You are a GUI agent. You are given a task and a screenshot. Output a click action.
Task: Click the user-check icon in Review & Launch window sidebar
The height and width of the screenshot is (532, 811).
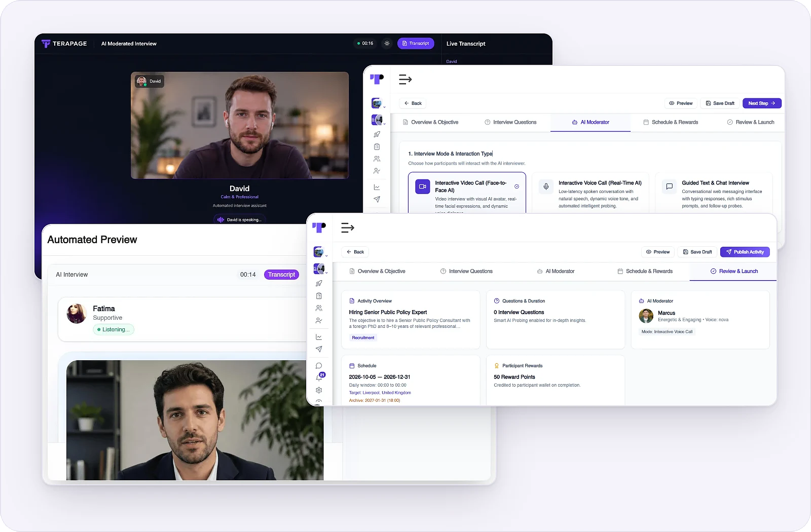319,321
